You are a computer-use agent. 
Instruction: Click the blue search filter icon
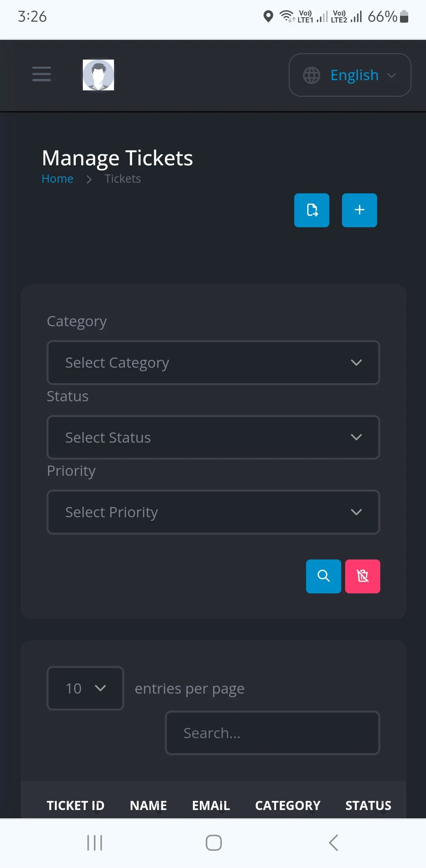click(x=323, y=576)
